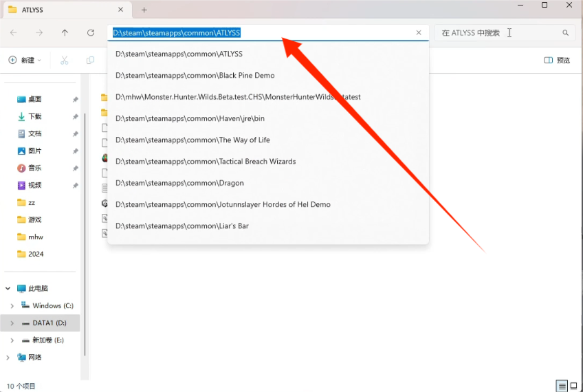Click the search magnifier icon
The width and height of the screenshot is (583, 392).
point(566,33)
